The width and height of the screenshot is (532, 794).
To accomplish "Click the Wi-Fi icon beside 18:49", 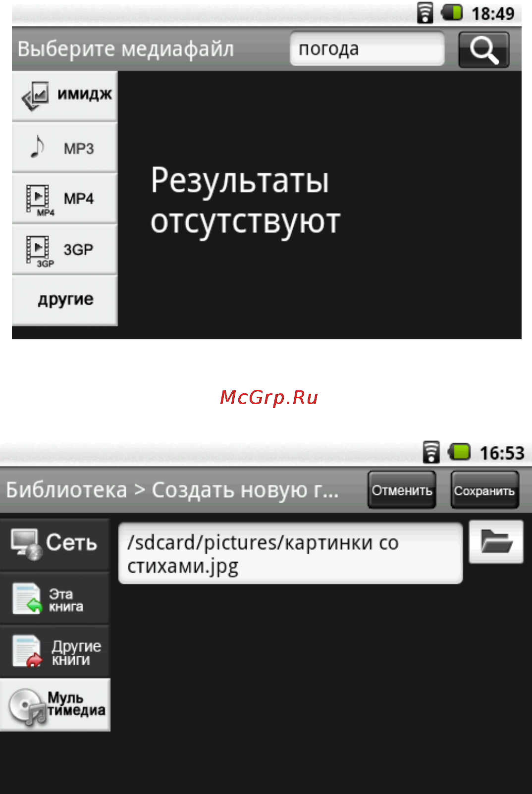I will 425,13.
